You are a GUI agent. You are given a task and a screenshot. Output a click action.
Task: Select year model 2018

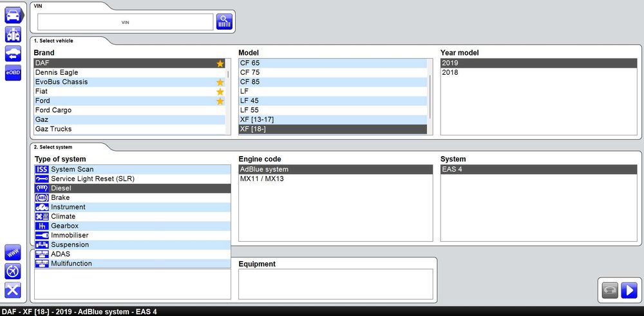(539, 72)
